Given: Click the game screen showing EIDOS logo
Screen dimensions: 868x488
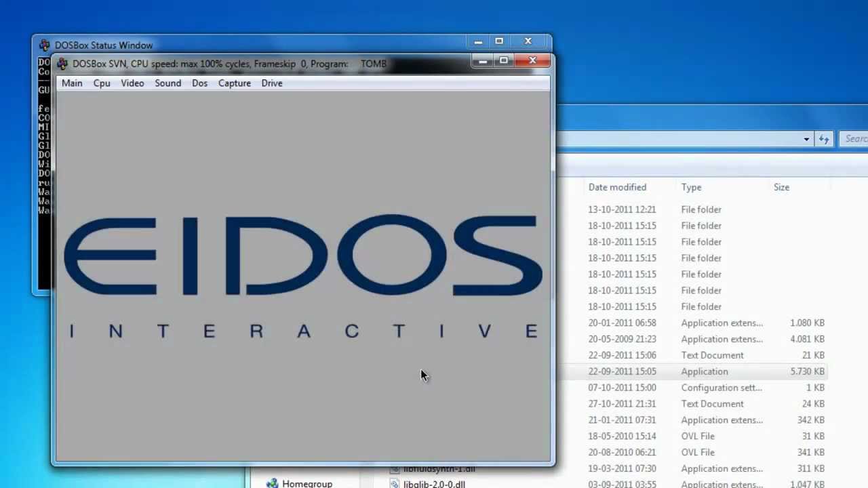Looking at the screenshot, I should [x=303, y=276].
